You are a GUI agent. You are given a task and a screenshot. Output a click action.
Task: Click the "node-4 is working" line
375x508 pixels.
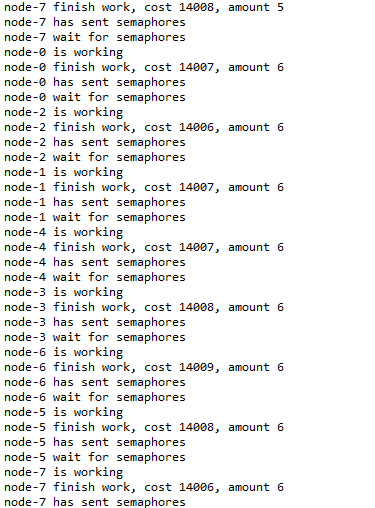[63, 232]
